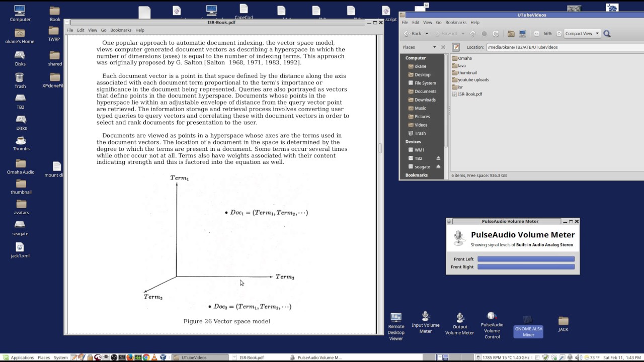Switch to UTubeVideos taskbar button

click(x=200, y=357)
